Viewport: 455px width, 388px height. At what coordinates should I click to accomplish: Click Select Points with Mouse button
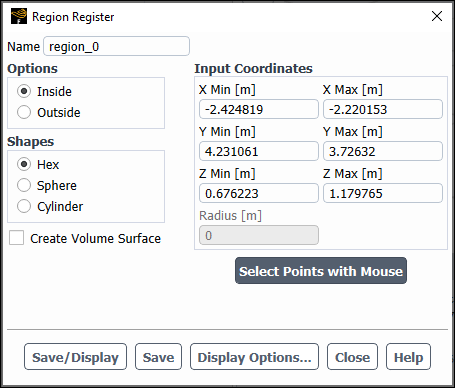click(x=321, y=271)
